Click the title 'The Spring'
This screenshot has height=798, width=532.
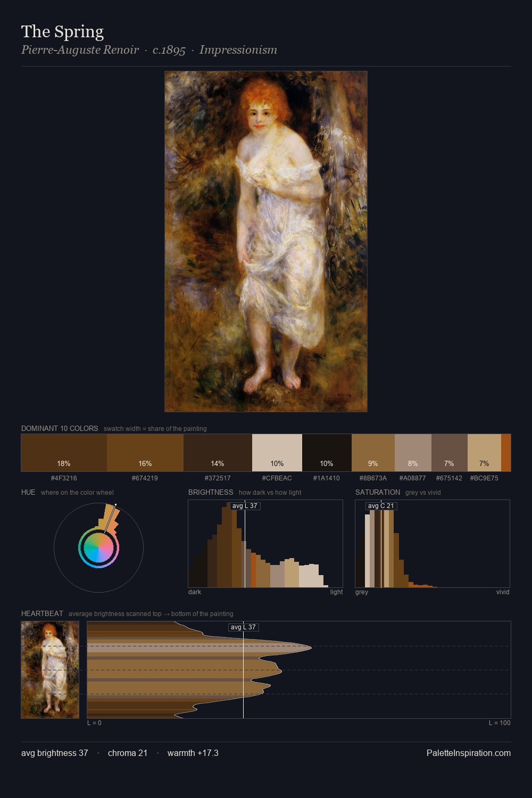tap(62, 31)
